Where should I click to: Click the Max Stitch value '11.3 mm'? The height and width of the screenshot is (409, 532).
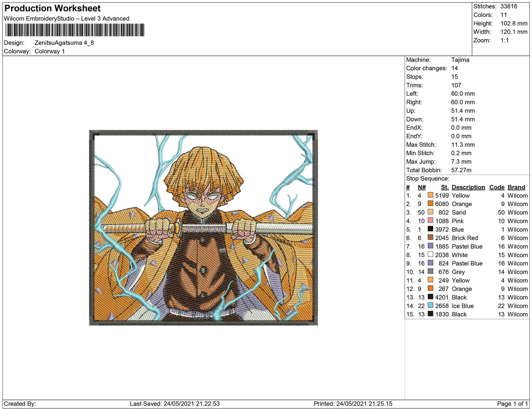tap(463, 145)
